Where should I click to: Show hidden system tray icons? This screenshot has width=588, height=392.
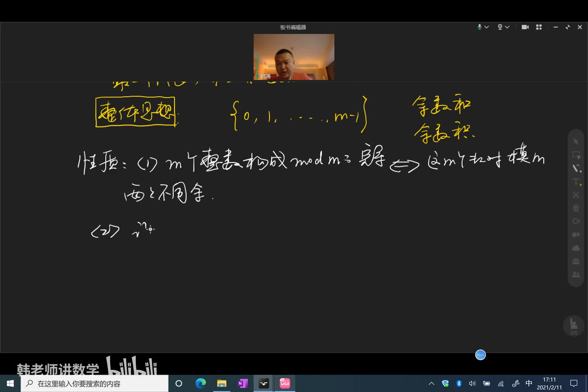[431, 383]
